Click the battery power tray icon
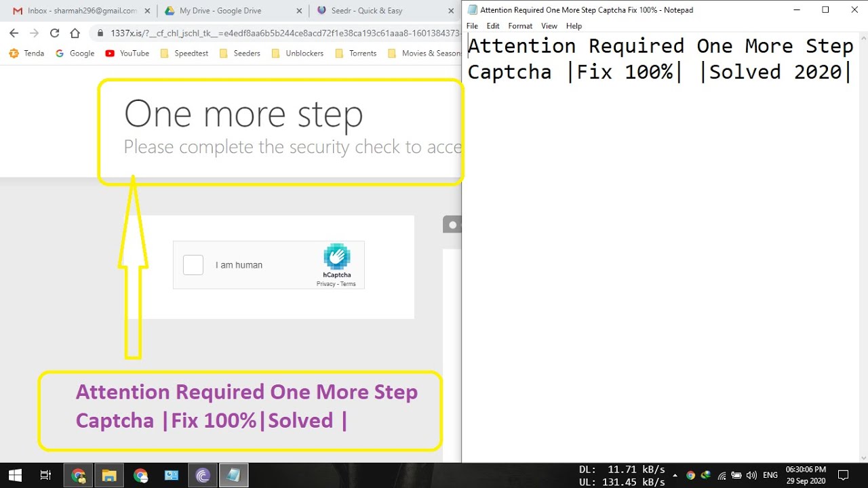Screen dimensions: 868x488 pos(736,475)
